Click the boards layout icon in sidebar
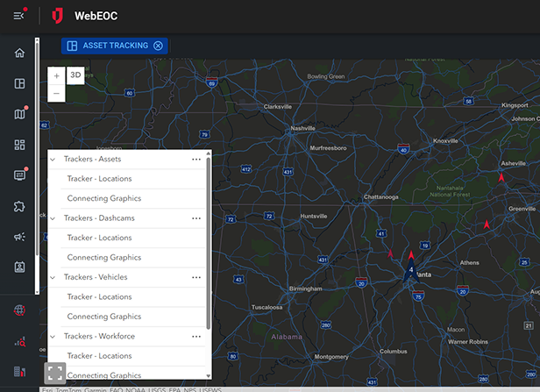540x392 pixels. (x=19, y=84)
